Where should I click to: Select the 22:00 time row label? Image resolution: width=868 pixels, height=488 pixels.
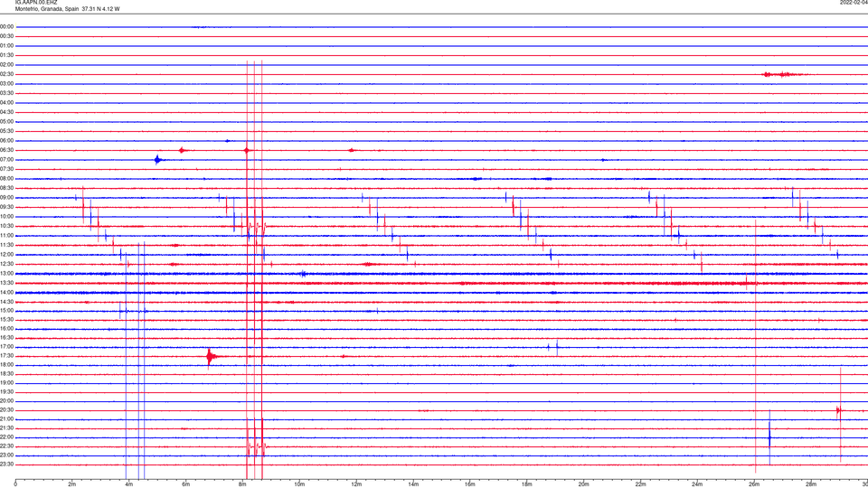pos(6,437)
